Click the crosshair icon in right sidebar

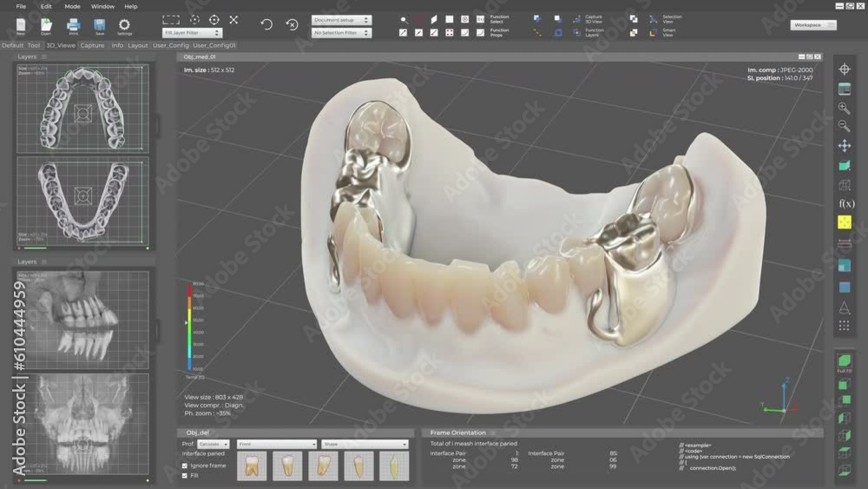[x=845, y=69]
